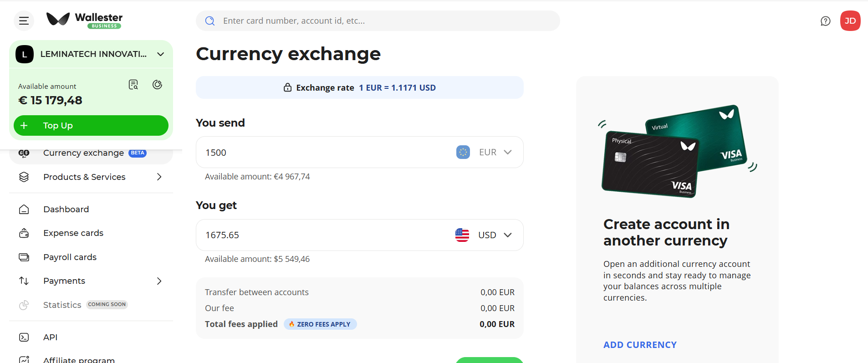Screen dimensions: 868x363
Task: Open Payroll cards section
Action: [70, 257]
